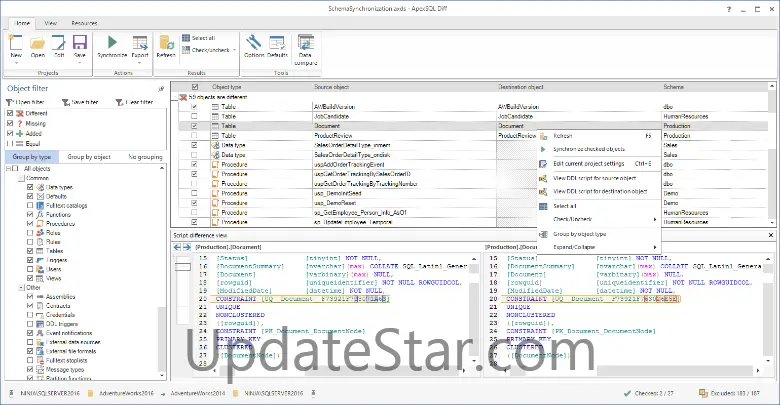The image size is (780, 405).
Task: Check the Full text catalogs checkbox
Action: click(x=30, y=205)
